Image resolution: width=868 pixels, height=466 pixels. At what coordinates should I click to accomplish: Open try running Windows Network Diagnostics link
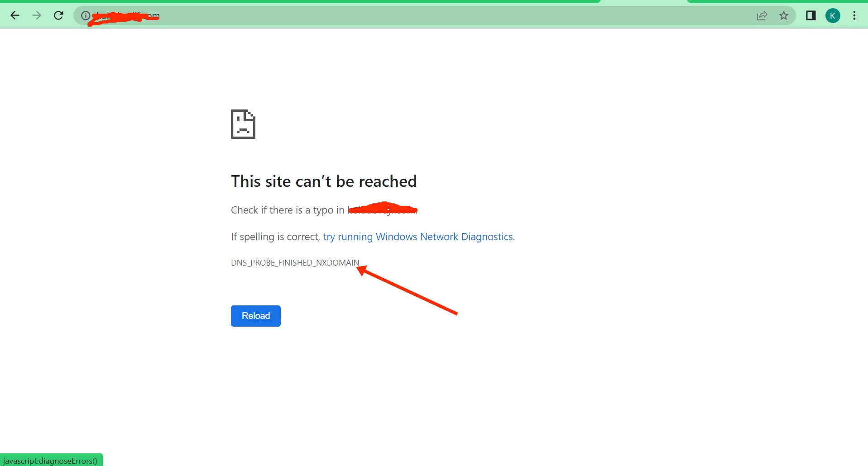(x=418, y=237)
